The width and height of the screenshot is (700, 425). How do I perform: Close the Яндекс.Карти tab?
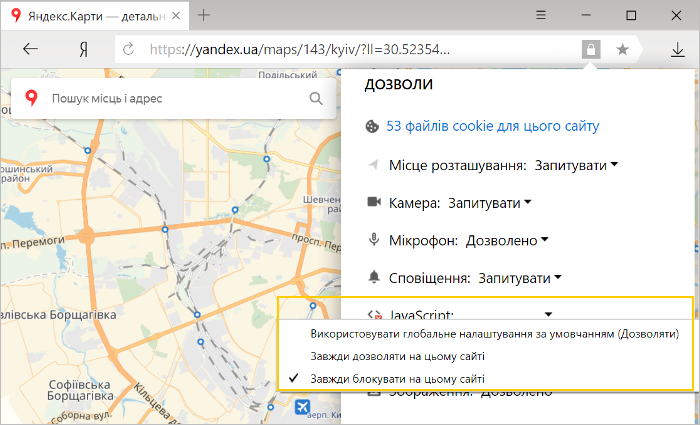(176, 16)
